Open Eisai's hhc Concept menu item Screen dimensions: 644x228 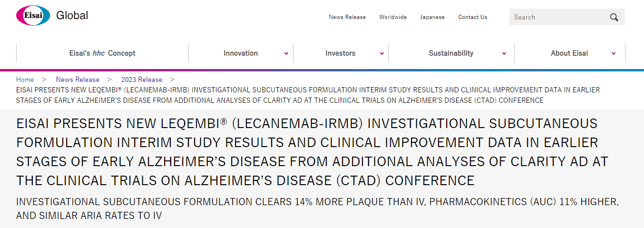[x=102, y=53]
